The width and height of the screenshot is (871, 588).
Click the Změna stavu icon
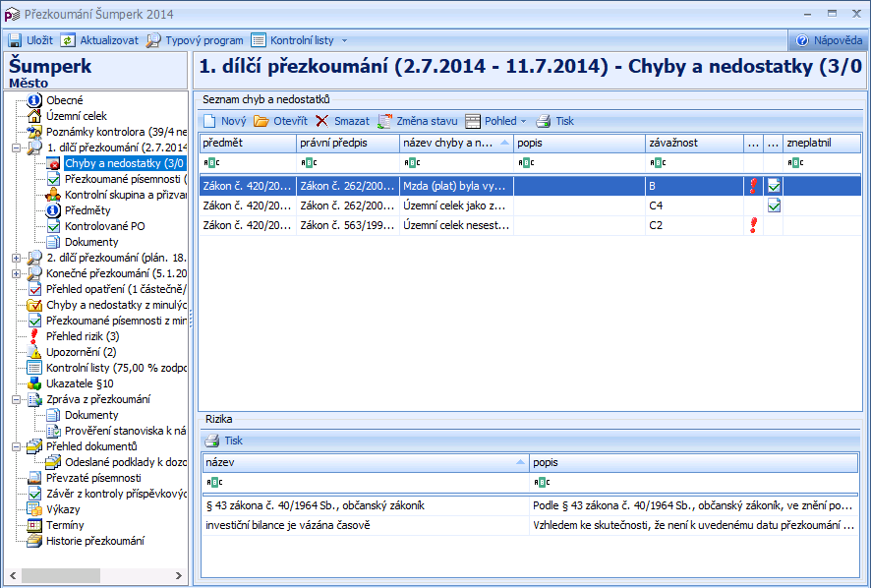384,121
